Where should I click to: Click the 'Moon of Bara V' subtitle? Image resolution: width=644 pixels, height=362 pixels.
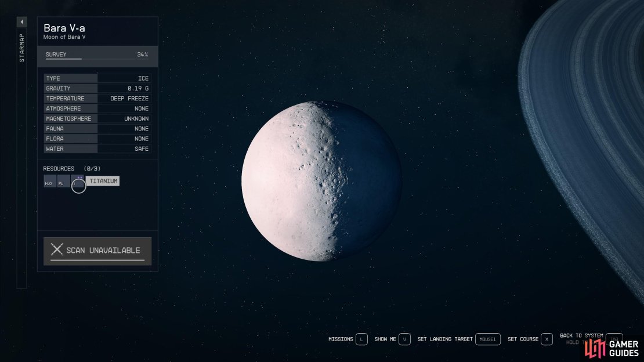pos(64,37)
